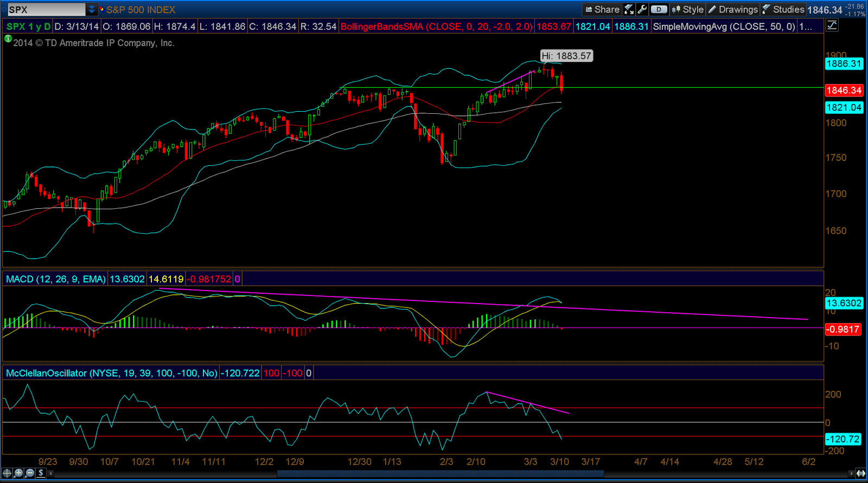Click the S&P 500 INDEX title
Viewport: 868px width, 483px height.
pos(141,10)
